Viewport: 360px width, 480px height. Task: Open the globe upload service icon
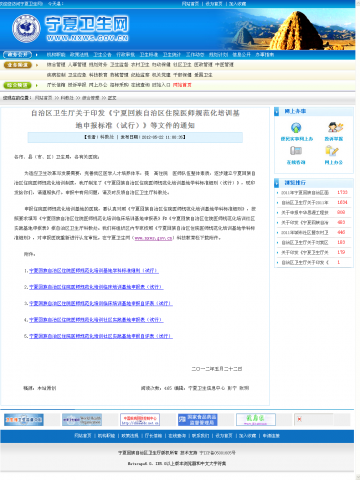coord(296,127)
